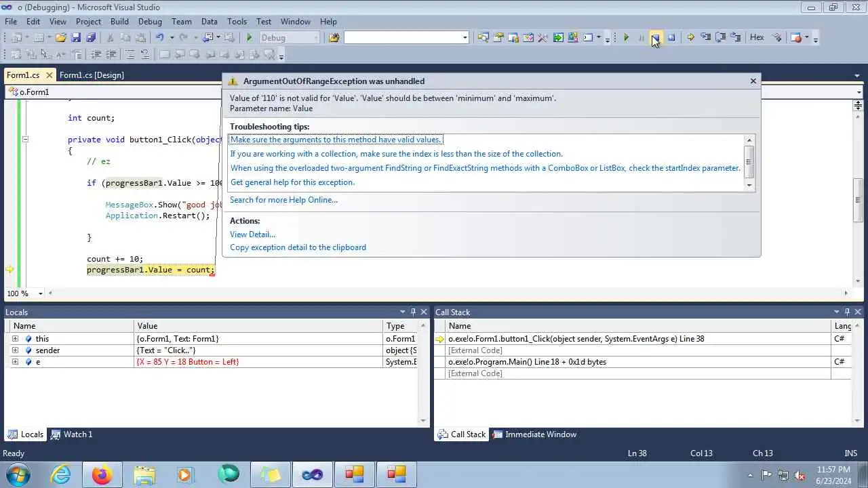Click the Step Out icon

coord(736,37)
